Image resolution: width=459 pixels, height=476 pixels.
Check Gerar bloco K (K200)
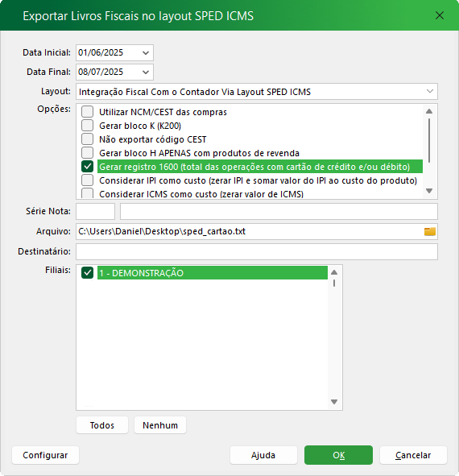87,126
